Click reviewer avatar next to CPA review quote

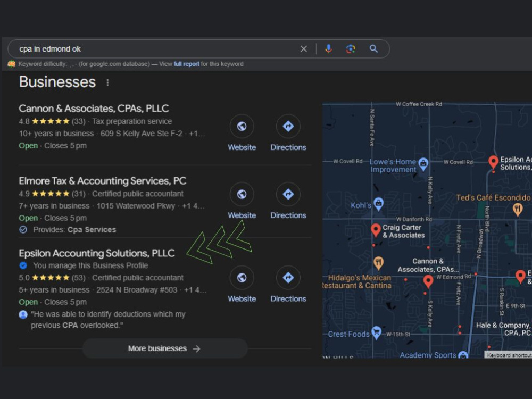coord(23,314)
